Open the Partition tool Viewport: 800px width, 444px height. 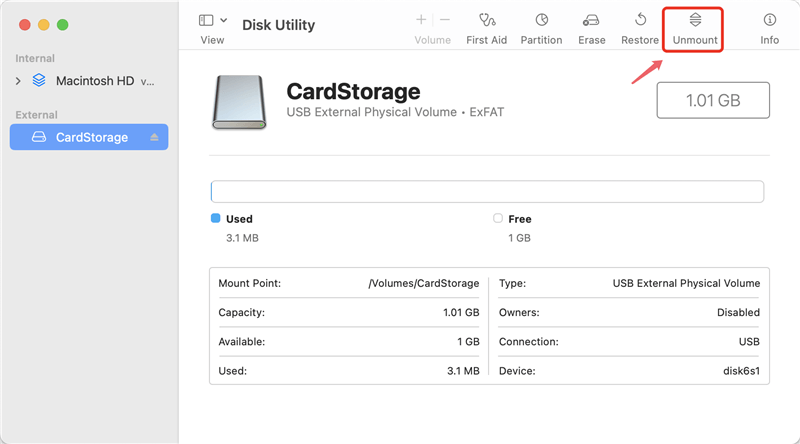pyautogui.click(x=541, y=29)
